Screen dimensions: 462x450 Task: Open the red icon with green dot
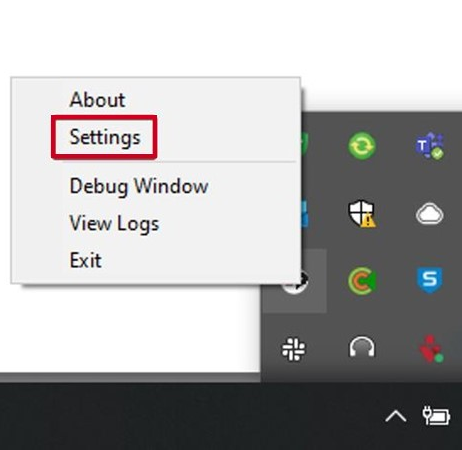(x=431, y=349)
